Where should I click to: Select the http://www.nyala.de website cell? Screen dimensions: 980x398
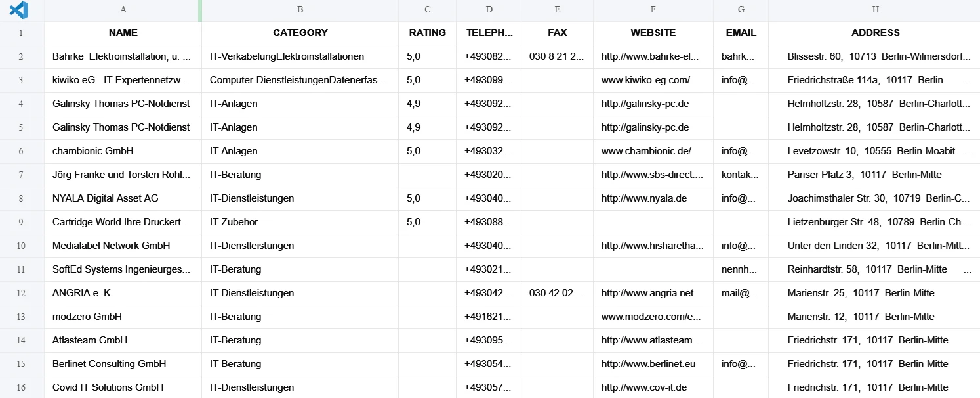[653, 198]
